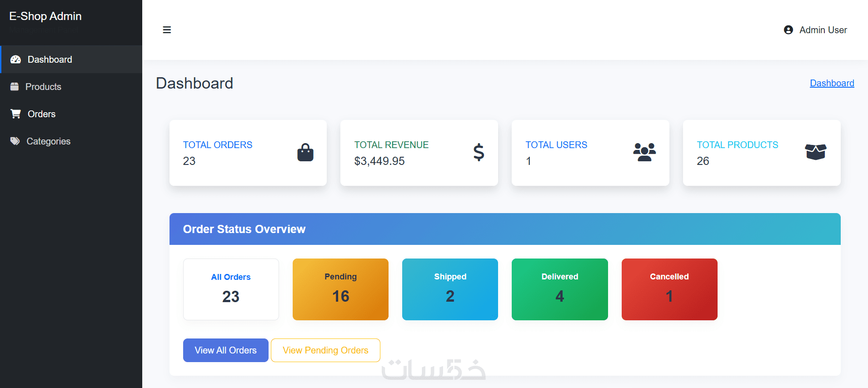868x388 pixels.
Task: Select the orange Pending status card
Action: [340, 289]
